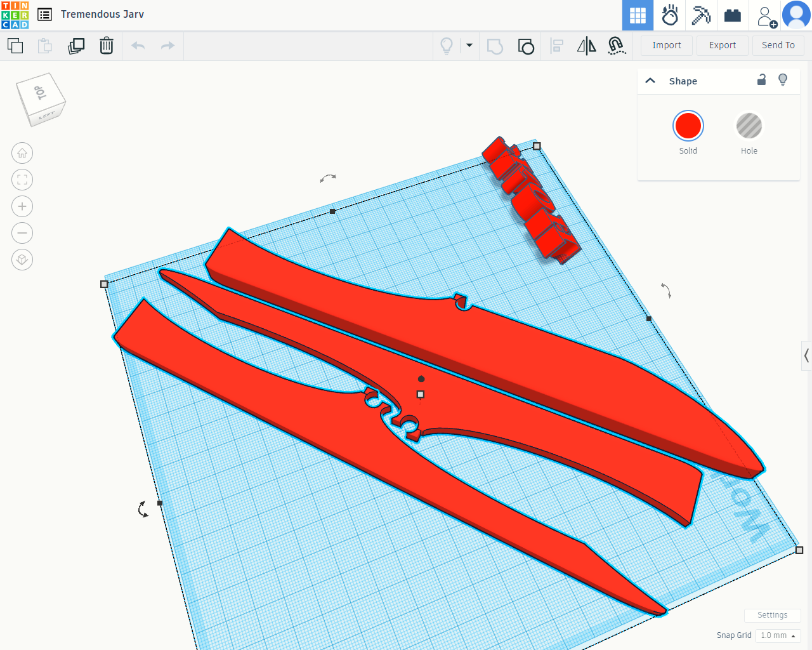Open the designs list icon

coord(45,15)
